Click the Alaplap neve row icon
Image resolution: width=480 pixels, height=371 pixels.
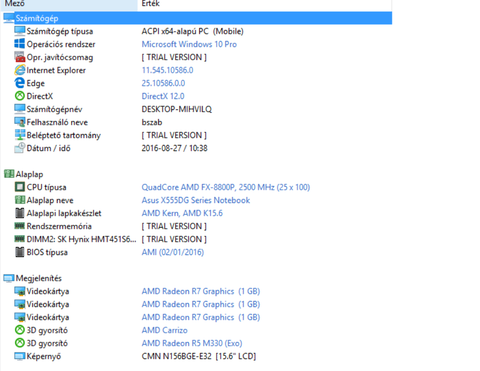[20, 200]
